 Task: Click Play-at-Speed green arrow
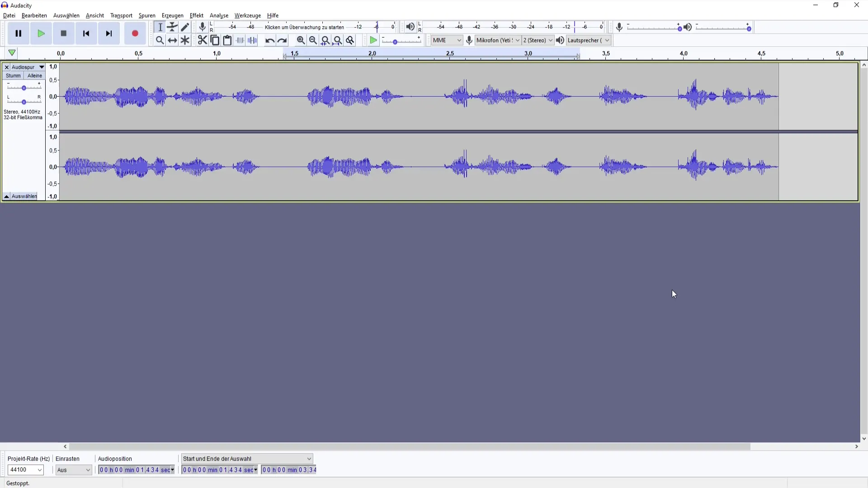point(373,40)
